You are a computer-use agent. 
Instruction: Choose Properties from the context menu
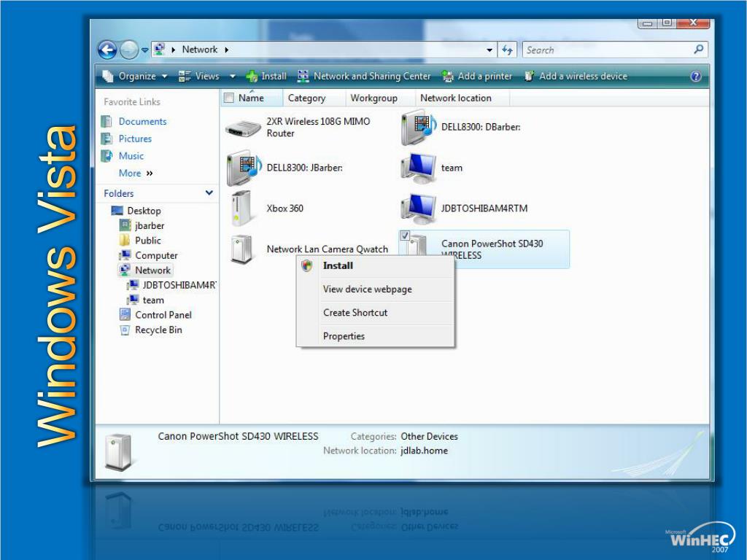pyautogui.click(x=375, y=335)
